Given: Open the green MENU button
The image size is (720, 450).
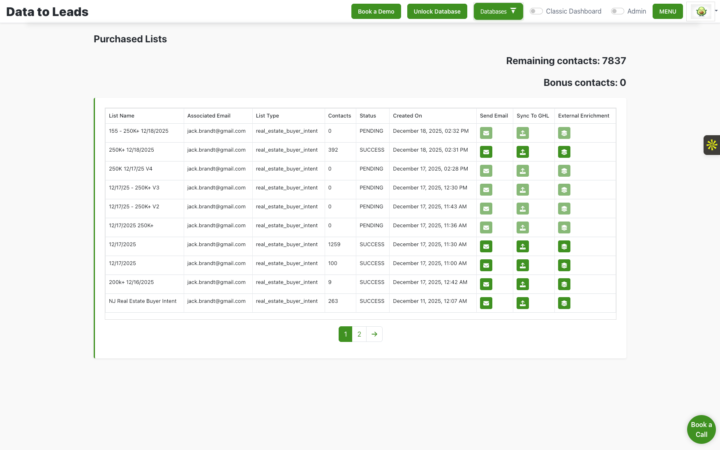Looking at the screenshot, I should [x=668, y=11].
